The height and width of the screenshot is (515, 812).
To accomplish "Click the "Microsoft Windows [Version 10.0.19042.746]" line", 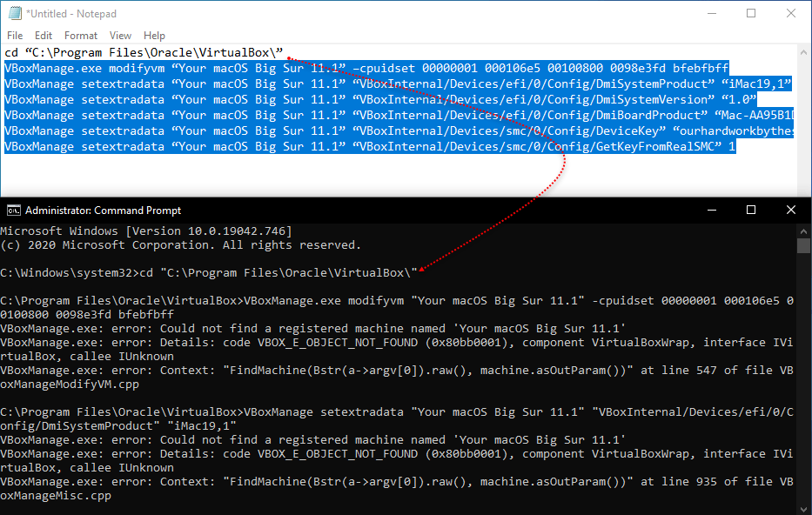I will [x=146, y=231].
